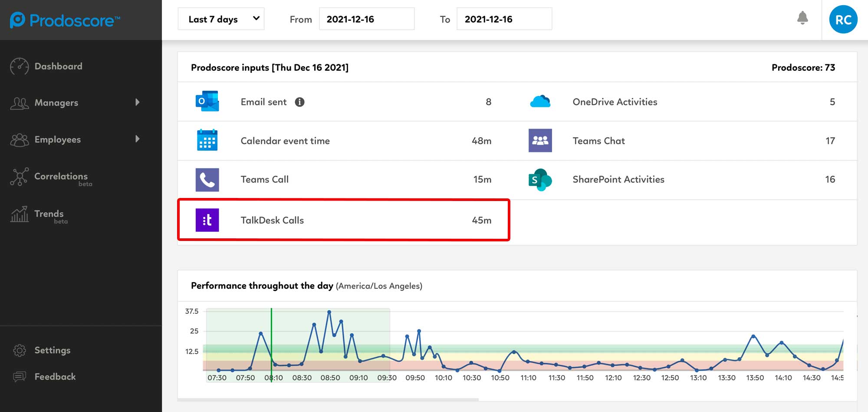Click the Teams Chat icon
Image resolution: width=868 pixels, height=412 pixels.
(x=540, y=140)
